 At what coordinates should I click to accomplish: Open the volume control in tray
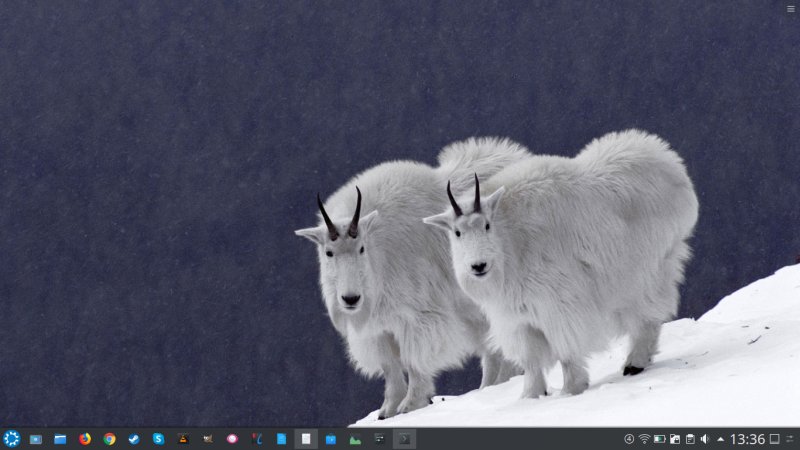(705, 439)
